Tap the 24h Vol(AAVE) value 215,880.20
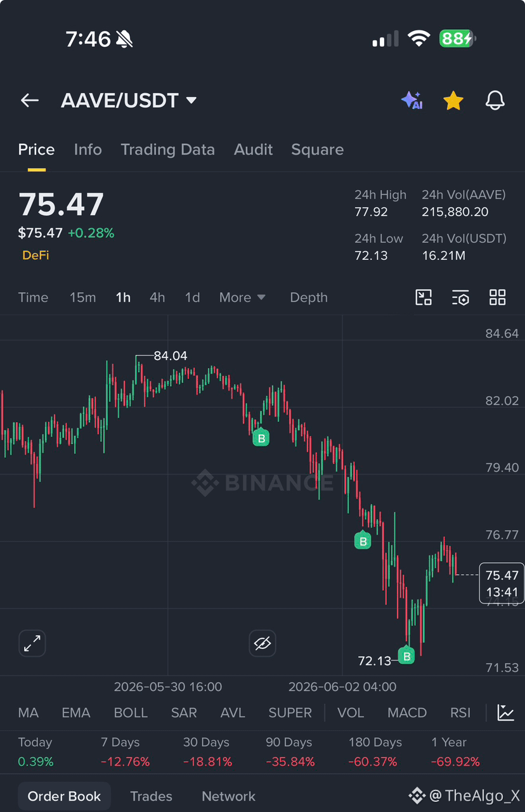525x812 pixels. 455,212
